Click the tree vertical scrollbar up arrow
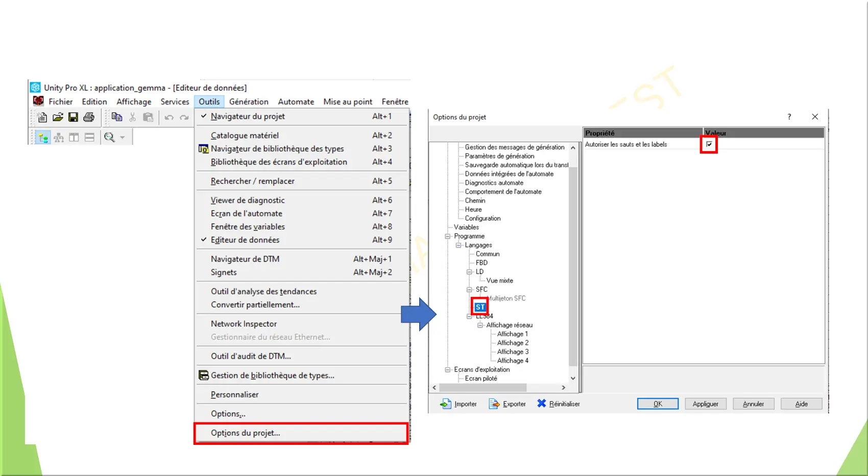The width and height of the screenshot is (868, 476). [573, 147]
